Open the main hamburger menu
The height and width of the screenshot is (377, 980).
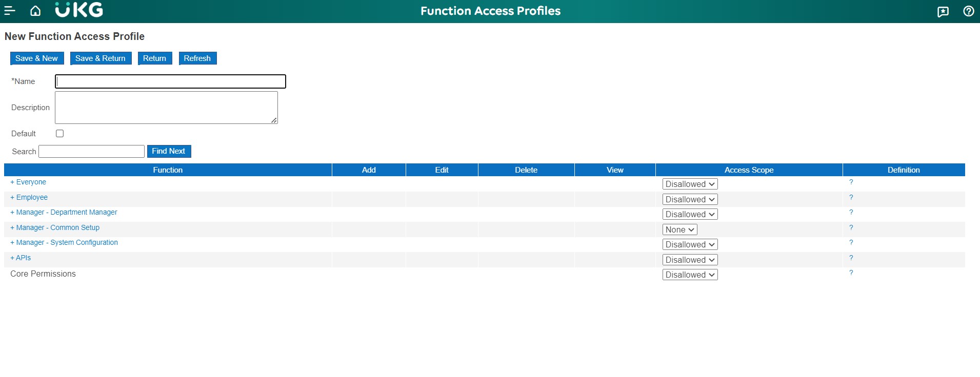(x=10, y=11)
